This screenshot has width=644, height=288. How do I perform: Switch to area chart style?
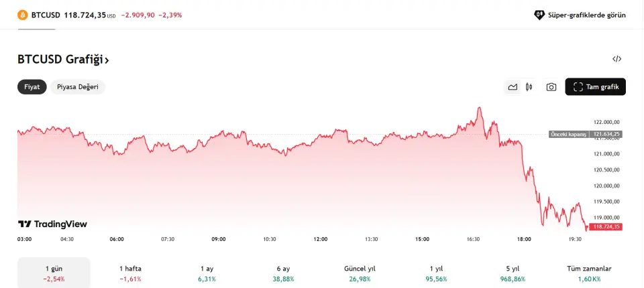513,87
